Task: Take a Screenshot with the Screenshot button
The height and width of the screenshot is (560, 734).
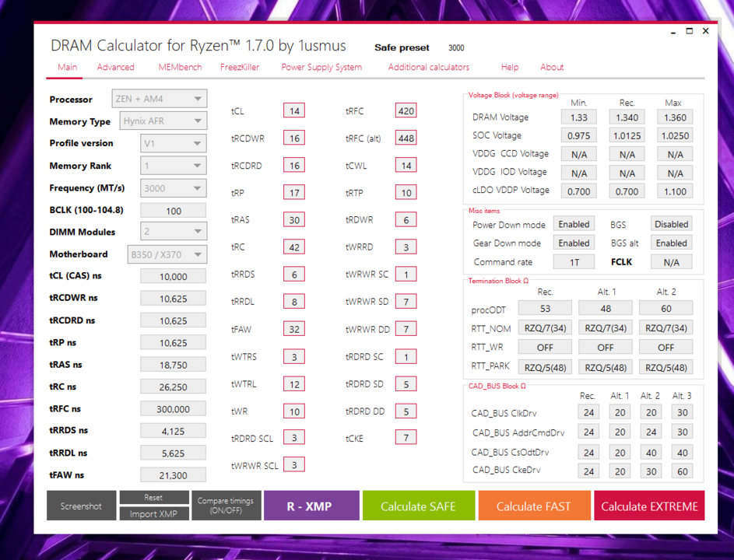Action: tap(81, 506)
